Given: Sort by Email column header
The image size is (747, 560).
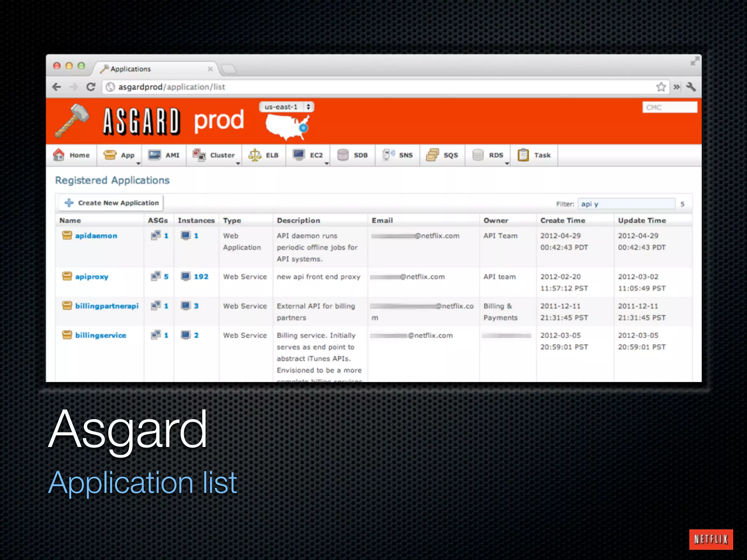Looking at the screenshot, I should 382,220.
